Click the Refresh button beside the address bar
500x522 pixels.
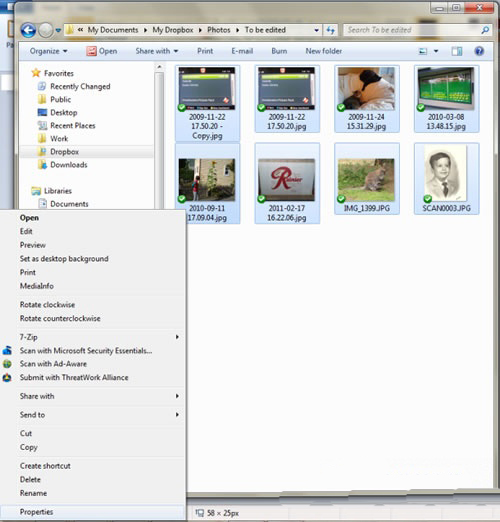pyautogui.click(x=330, y=30)
